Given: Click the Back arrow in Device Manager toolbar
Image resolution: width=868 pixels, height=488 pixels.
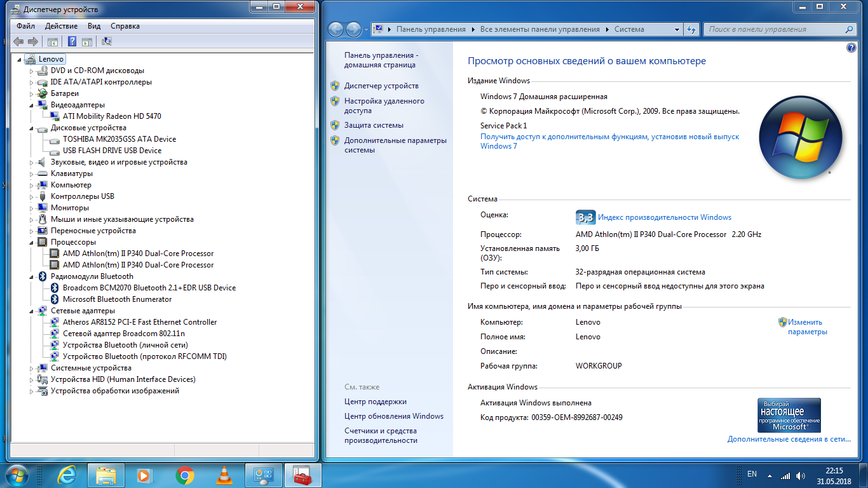Looking at the screenshot, I should point(18,41).
